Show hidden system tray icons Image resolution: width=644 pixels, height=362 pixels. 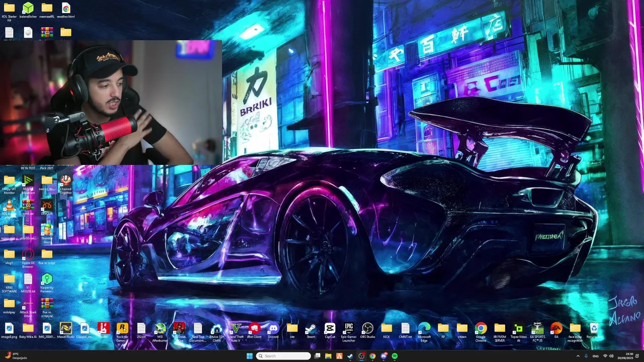click(x=578, y=356)
